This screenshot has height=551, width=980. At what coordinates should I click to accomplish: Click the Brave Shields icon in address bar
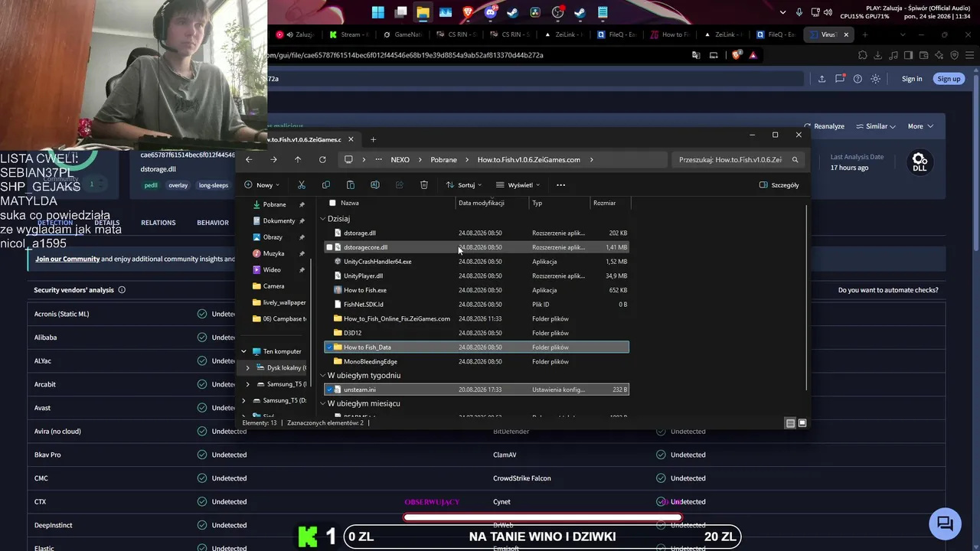click(x=737, y=55)
